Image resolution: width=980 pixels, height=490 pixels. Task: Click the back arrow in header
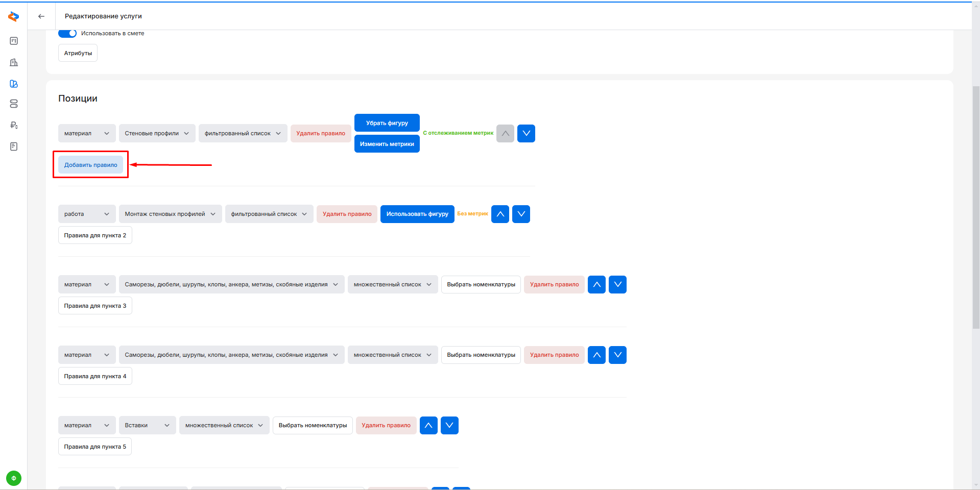pyautogui.click(x=41, y=16)
